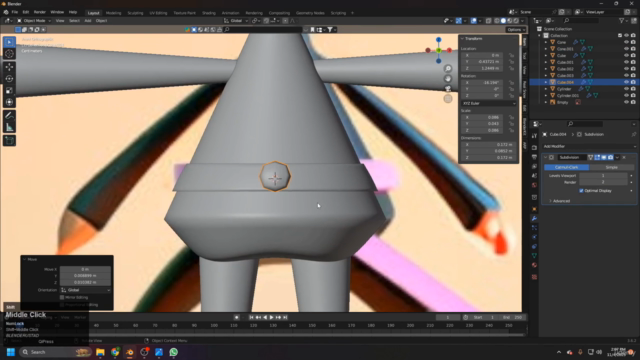640x360 pixels.
Task: Open the Output properties tab icon
Action: [534, 157]
